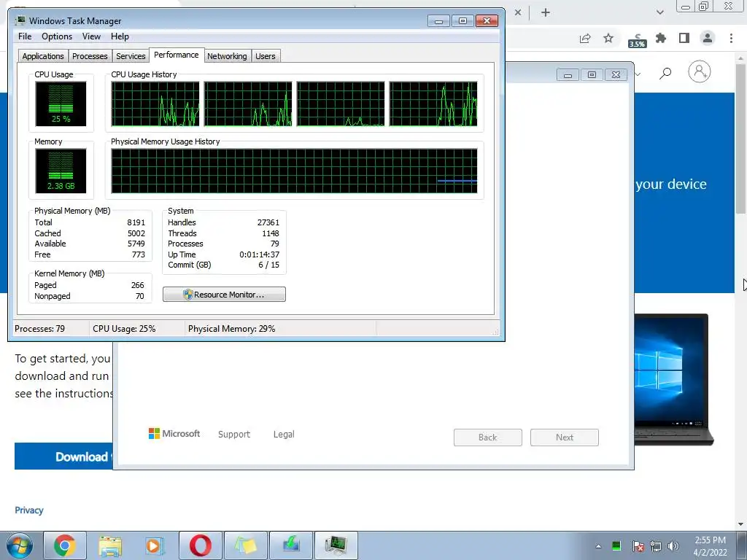
Task: Open the File menu in Task Manager
Action: click(25, 36)
